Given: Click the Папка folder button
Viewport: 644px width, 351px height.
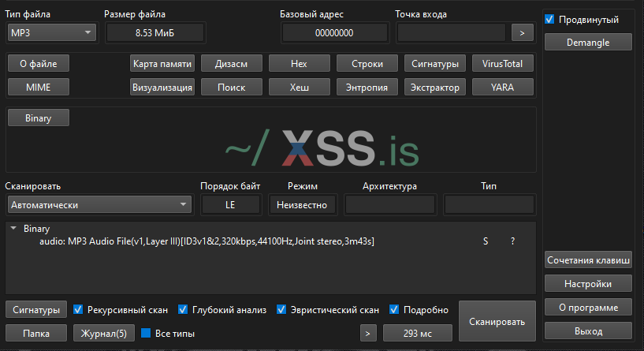Looking at the screenshot, I should point(36,334).
